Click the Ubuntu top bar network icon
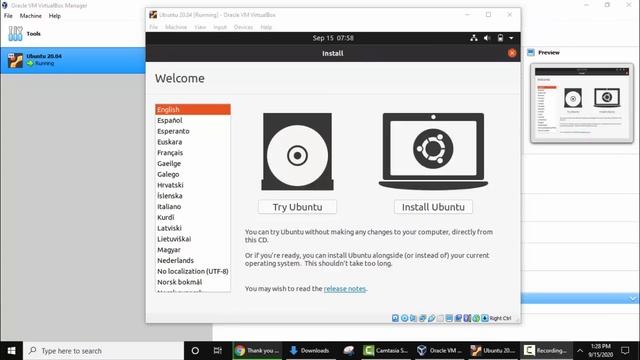Viewport: 640px width, 360px height. (x=473, y=38)
